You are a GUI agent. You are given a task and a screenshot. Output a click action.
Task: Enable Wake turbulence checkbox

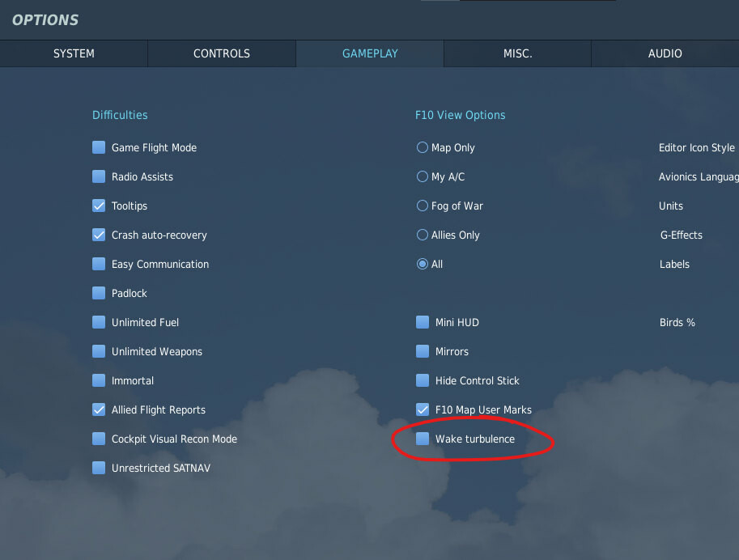pos(423,439)
